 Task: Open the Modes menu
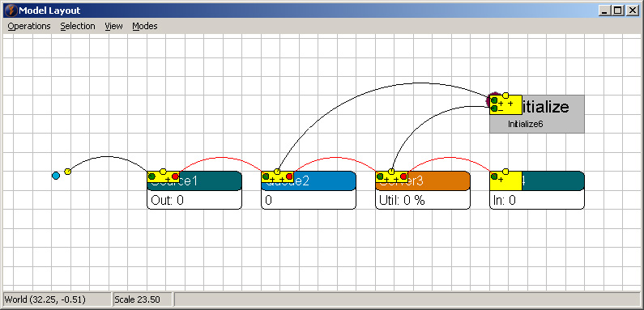[144, 26]
